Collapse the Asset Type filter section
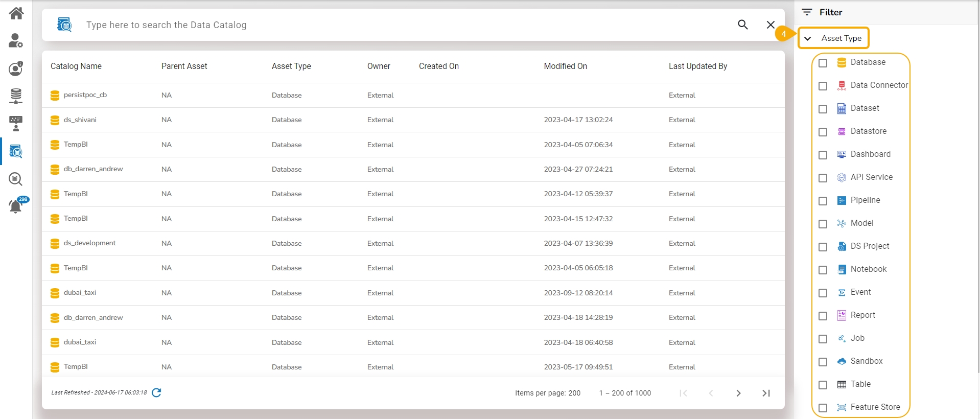Image resolution: width=980 pixels, height=419 pixels. pos(808,38)
